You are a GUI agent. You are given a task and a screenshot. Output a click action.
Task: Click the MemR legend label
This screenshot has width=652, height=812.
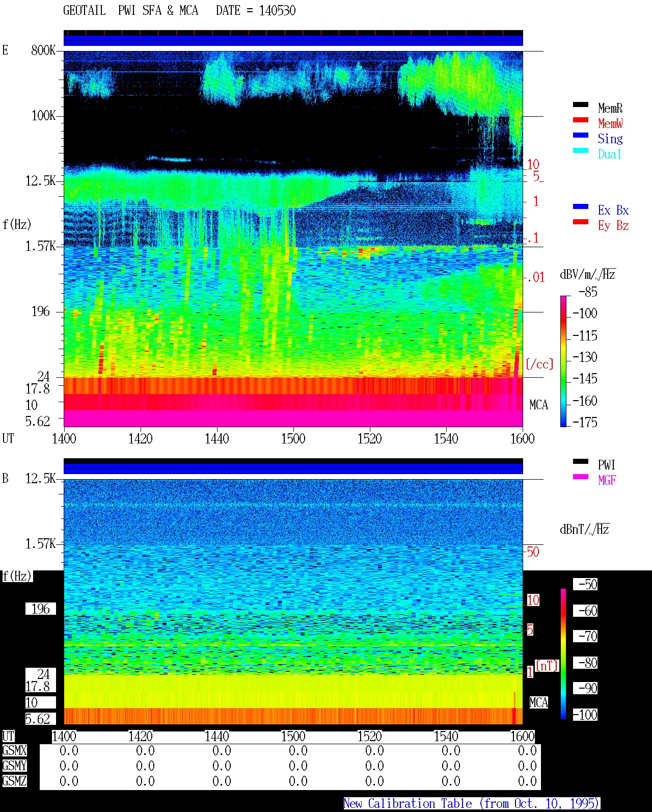click(610, 108)
